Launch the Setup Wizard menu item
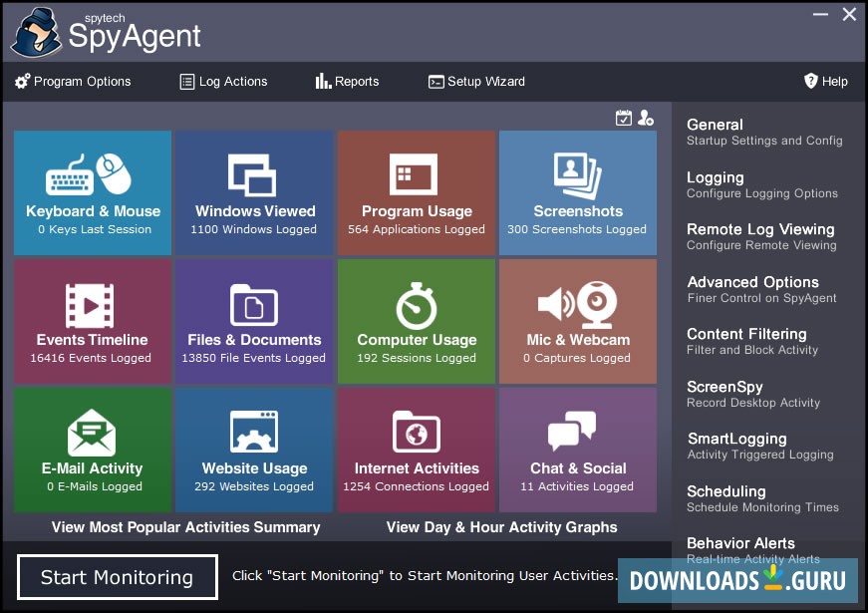The image size is (868, 613). pyautogui.click(x=476, y=82)
